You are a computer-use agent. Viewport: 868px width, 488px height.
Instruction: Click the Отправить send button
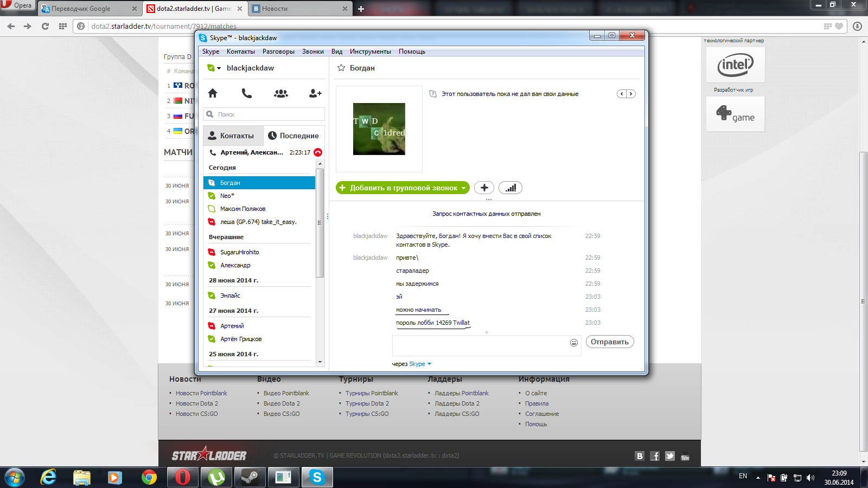(x=610, y=342)
